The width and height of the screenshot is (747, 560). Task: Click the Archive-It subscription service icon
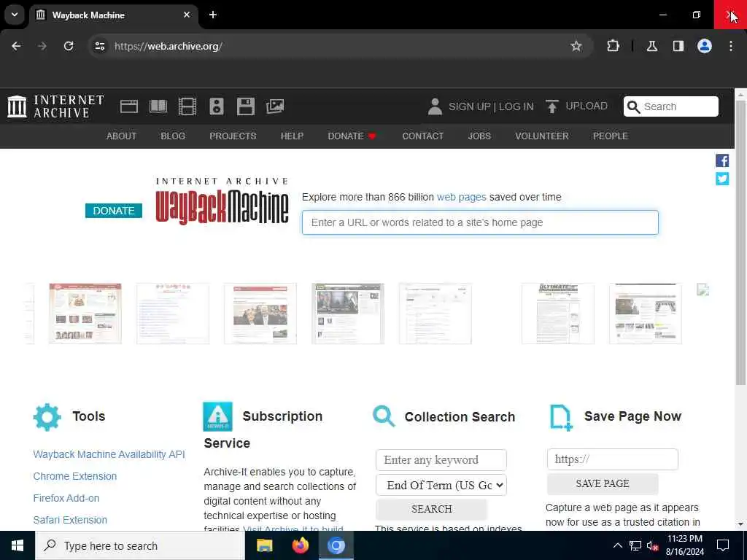(x=217, y=416)
